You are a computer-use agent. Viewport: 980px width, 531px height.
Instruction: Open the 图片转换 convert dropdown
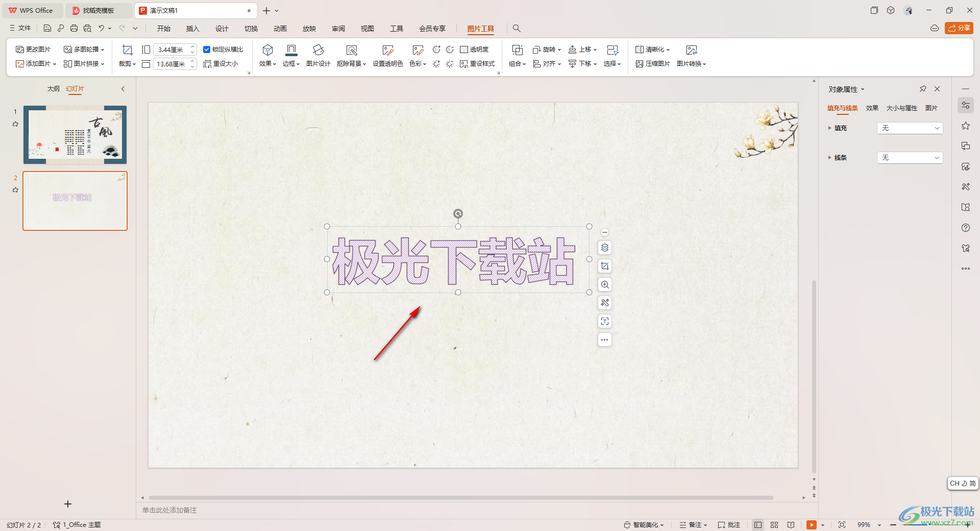pyautogui.click(x=691, y=56)
